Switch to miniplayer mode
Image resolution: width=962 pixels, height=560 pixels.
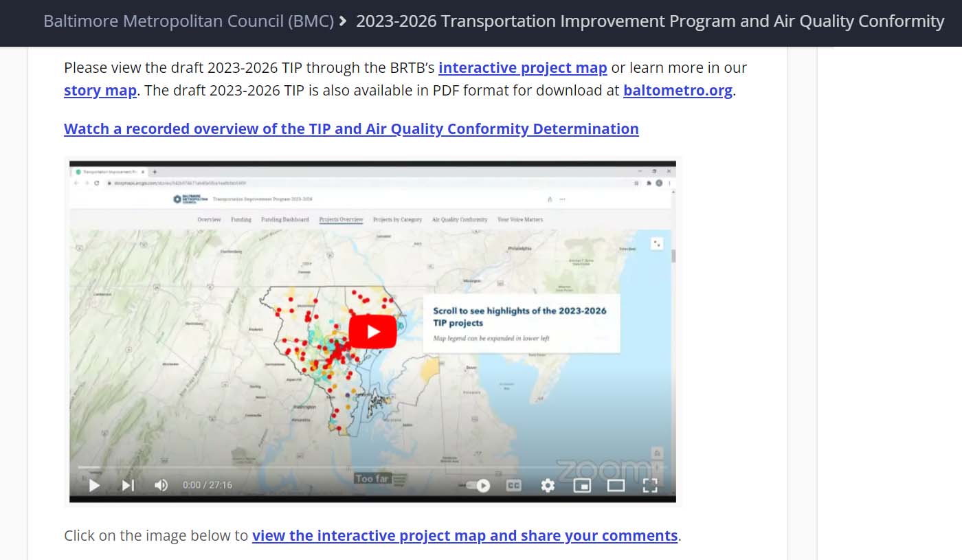pyautogui.click(x=582, y=485)
